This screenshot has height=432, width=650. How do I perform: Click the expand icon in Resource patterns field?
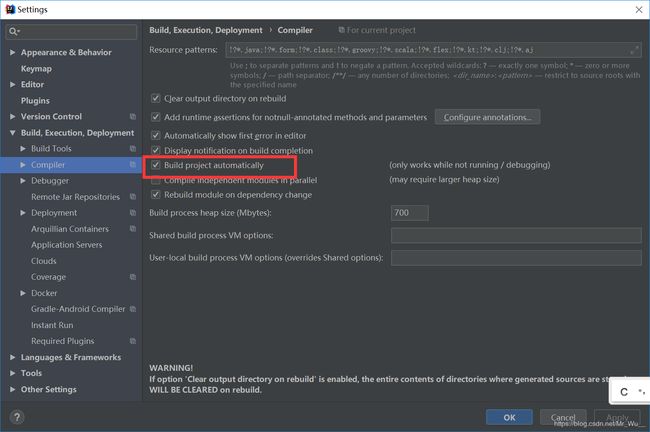(634, 50)
